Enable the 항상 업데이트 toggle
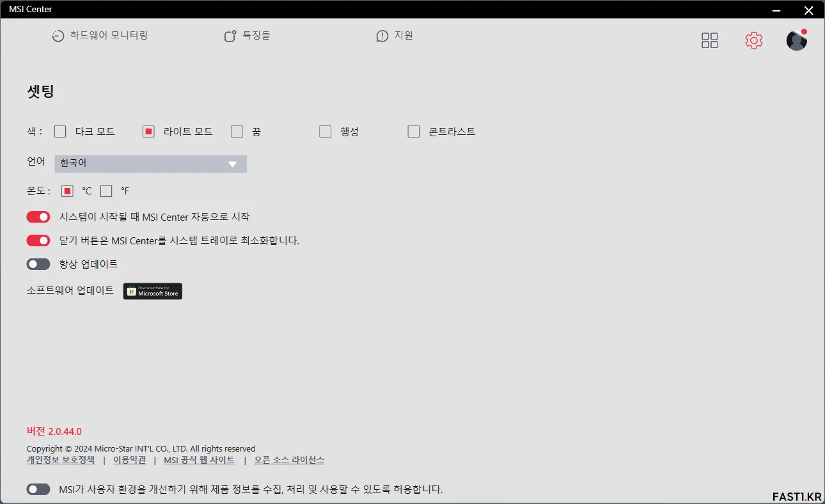 click(x=38, y=264)
